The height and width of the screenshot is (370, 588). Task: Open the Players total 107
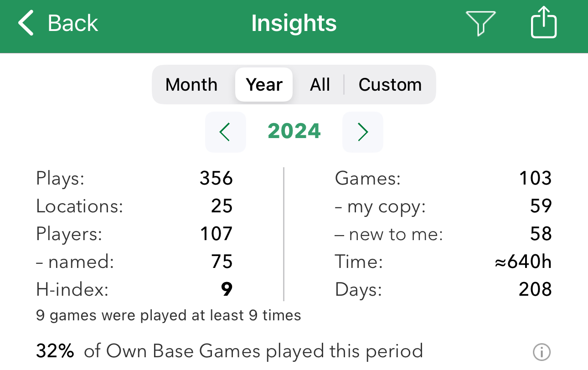(x=216, y=234)
